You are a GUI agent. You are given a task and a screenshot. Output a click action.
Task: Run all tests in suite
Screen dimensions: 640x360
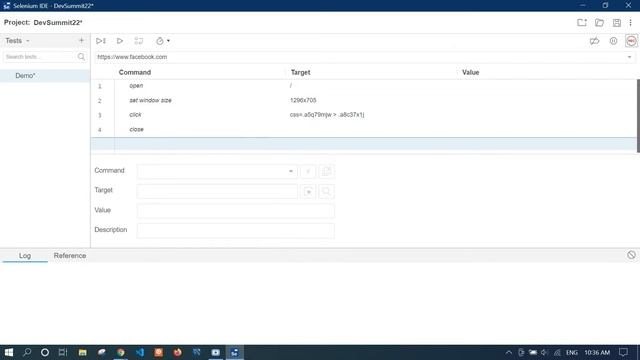tap(101, 41)
